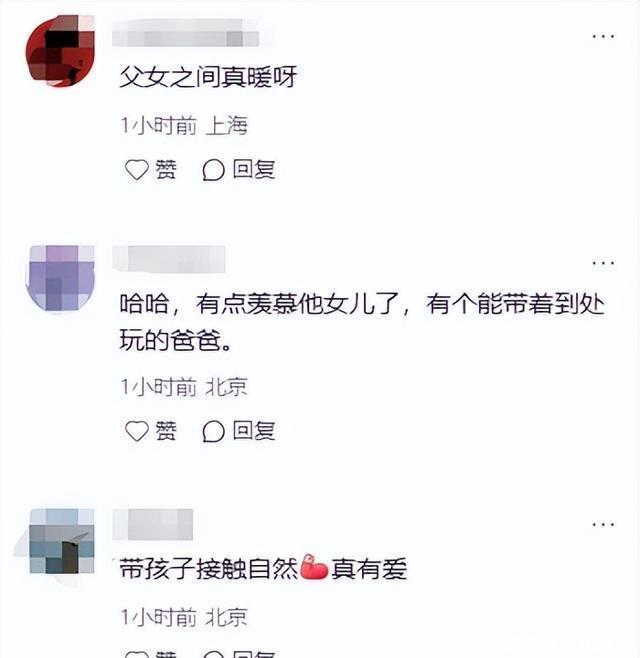Open three-dot menu for 哈哈，有点羡慕 comment
Image resolution: width=640 pixels, height=658 pixels.
(603, 264)
